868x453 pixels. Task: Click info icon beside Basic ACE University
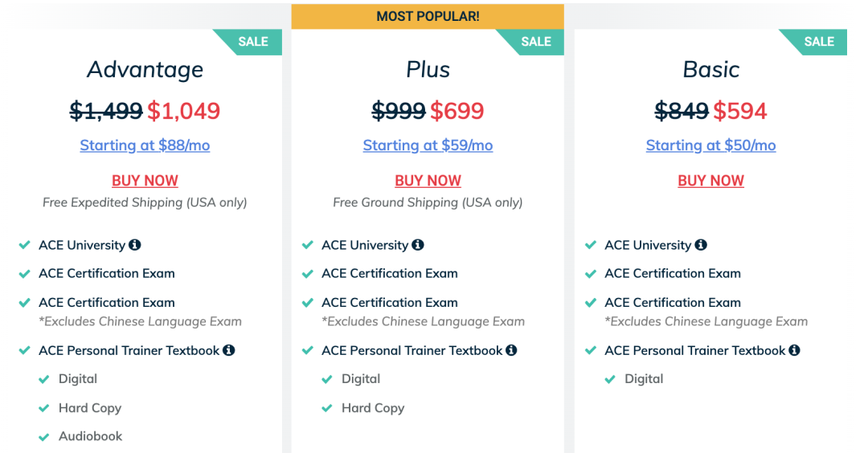pos(701,245)
